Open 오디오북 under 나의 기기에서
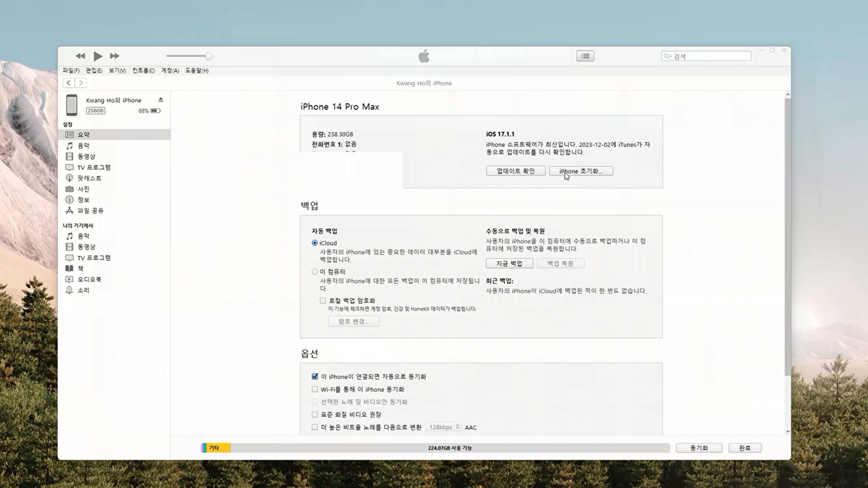The width and height of the screenshot is (868, 488). click(x=89, y=279)
